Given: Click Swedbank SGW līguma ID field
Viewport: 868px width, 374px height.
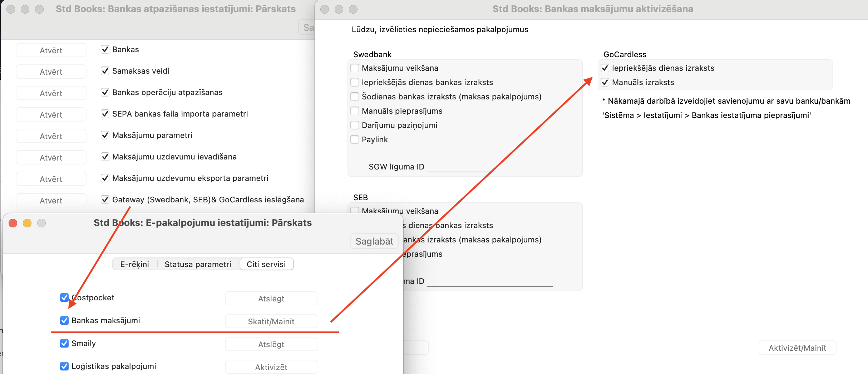Looking at the screenshot, I should pyautogui.click(x=461, y=167).
